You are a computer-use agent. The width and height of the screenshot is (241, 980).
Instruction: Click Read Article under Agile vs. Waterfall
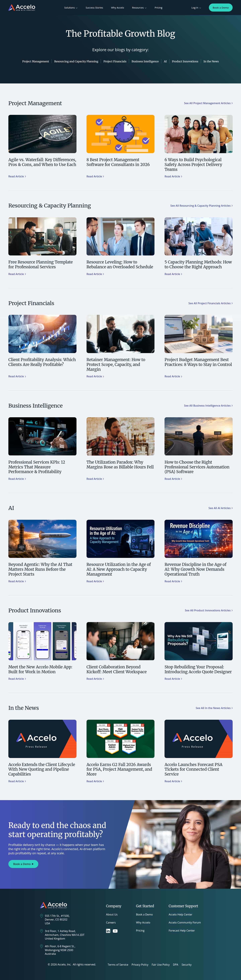pos(17,177)
